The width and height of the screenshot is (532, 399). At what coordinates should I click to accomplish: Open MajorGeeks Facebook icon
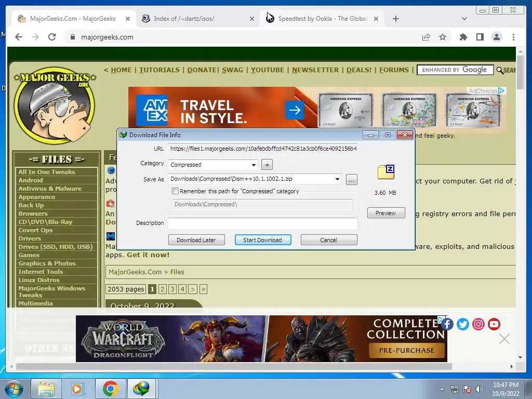click(x=447, y=324)
